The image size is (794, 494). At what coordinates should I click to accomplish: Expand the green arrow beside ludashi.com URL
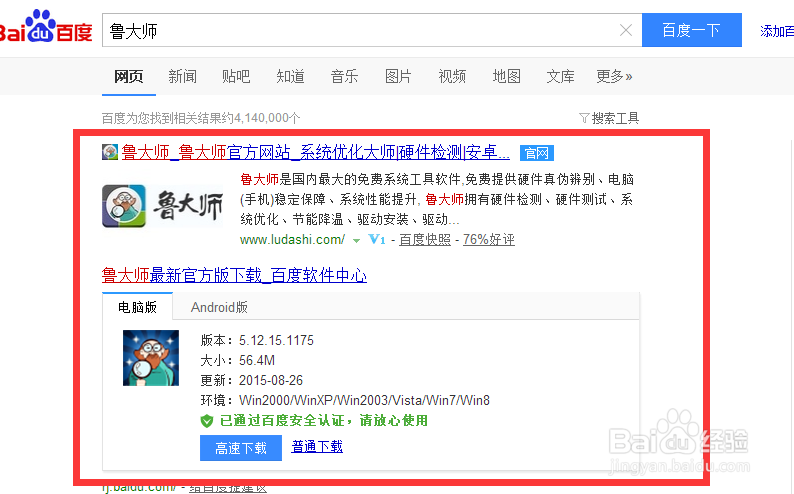(x=356, y=240)
